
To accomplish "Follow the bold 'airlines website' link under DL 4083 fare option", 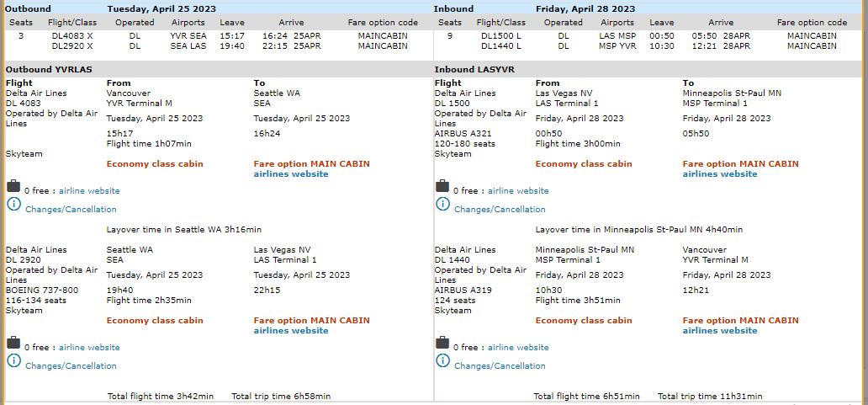I will pyautogui.click(x=291, y=174).
